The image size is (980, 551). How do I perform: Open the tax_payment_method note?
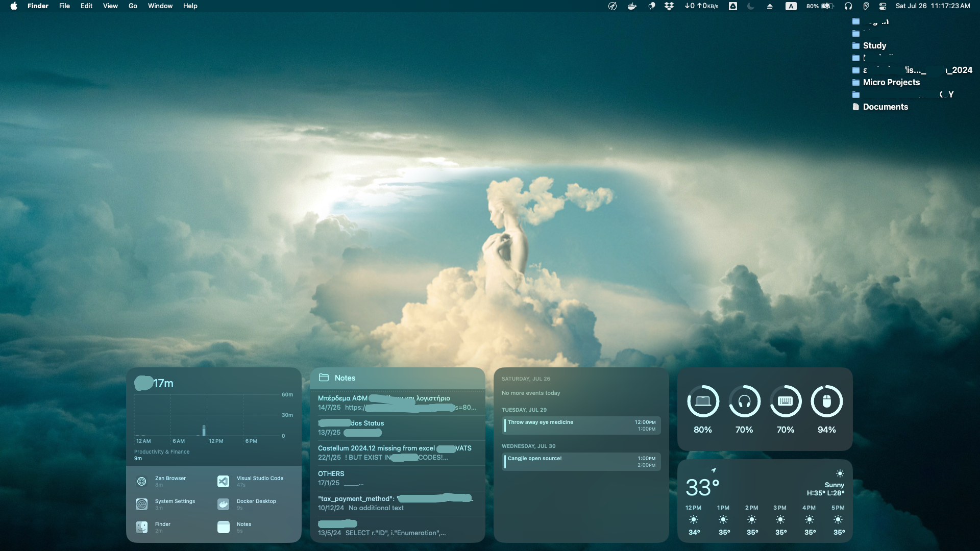(397, 503)
